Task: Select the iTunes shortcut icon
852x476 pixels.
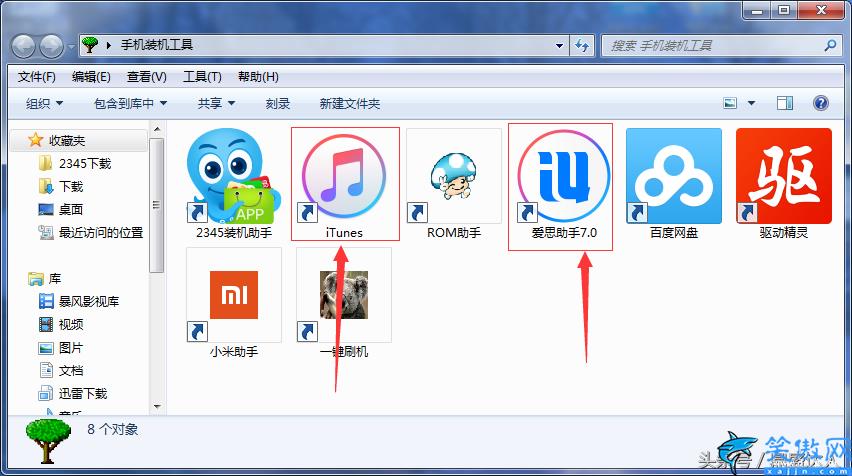Action: click(344, 176)
